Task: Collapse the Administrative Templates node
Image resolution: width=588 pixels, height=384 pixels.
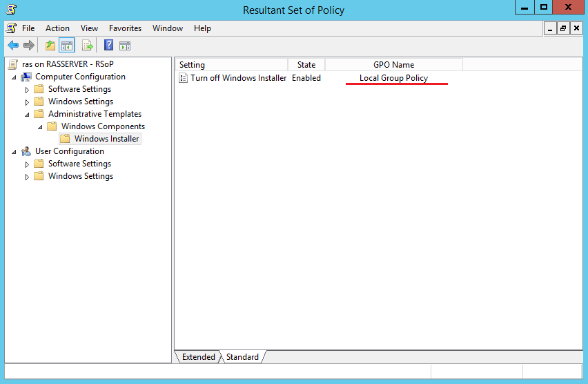Action: coord(28,115)
